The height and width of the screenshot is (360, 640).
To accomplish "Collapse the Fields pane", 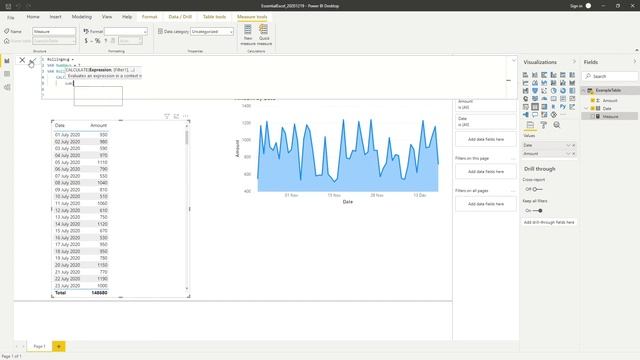I will pyautogui.click(x=635, y=62).
